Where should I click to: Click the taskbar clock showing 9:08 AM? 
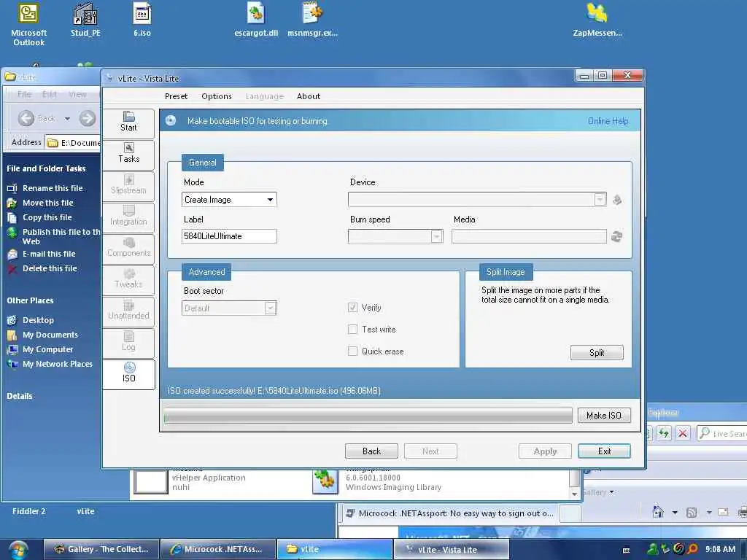[x=720, y=549]
